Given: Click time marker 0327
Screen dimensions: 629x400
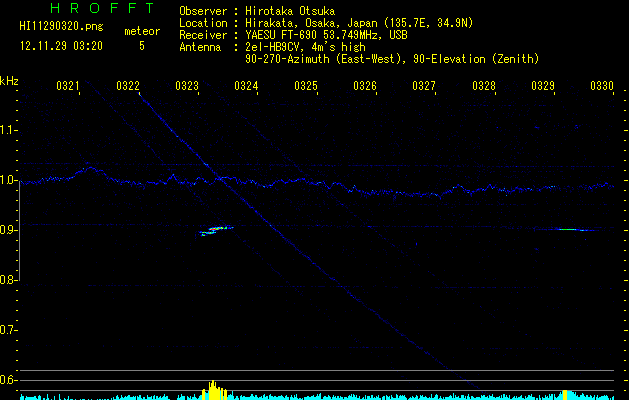Looking at the screenshot, I should (424, 86).
